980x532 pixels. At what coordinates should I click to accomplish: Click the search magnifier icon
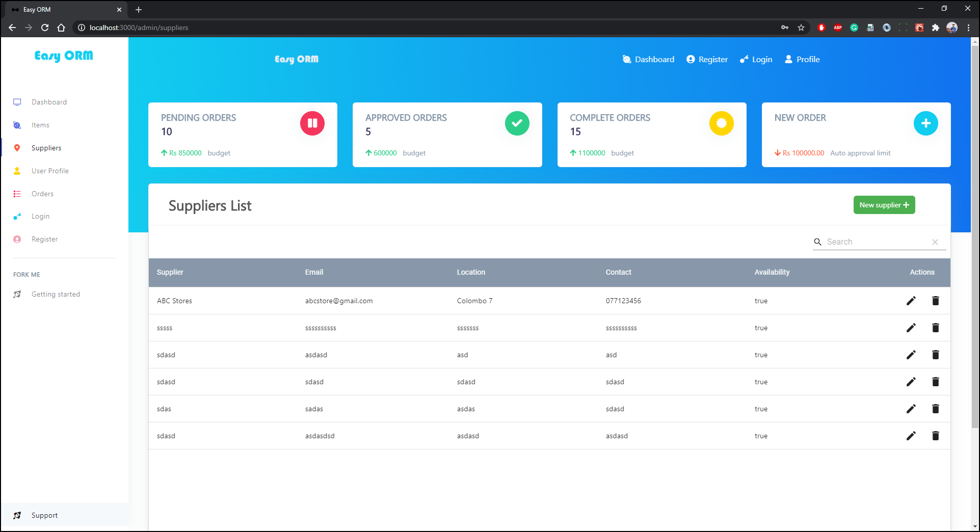tap(818, 242)
